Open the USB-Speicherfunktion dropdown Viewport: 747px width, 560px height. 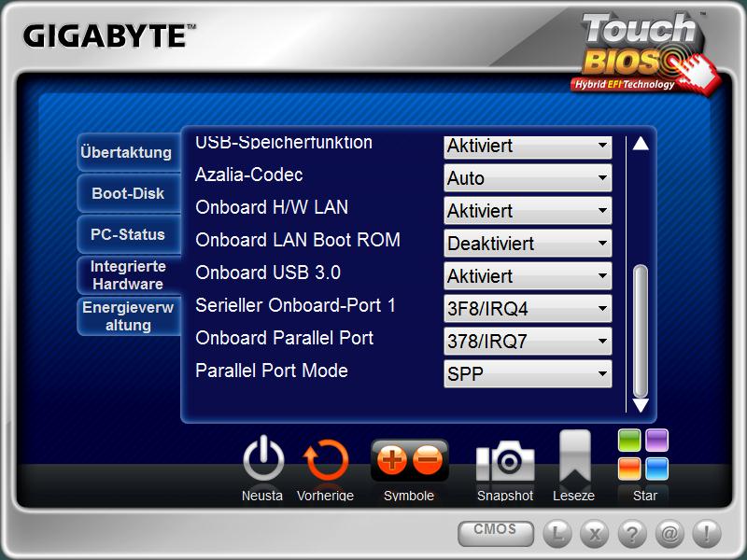coord(528,147)
